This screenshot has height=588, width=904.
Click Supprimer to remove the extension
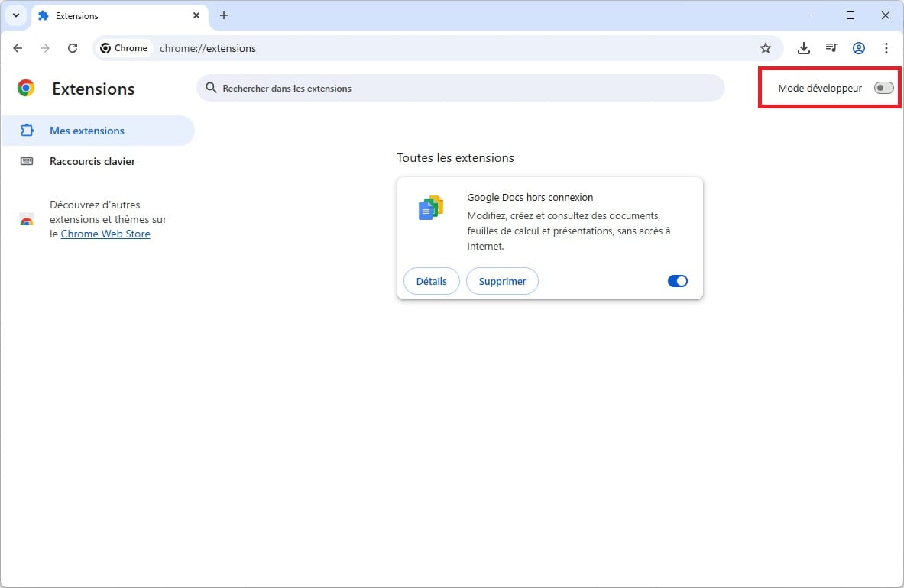[502, 281]
